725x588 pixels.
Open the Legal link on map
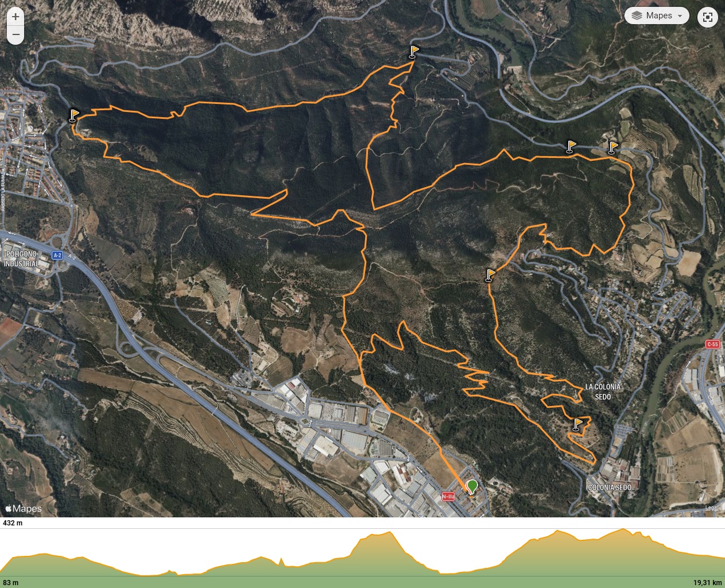pyautogui.click(x=712, y=508)
